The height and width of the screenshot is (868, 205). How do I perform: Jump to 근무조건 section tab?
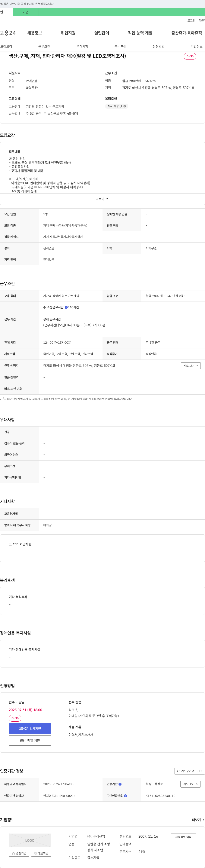pos(44,46)
